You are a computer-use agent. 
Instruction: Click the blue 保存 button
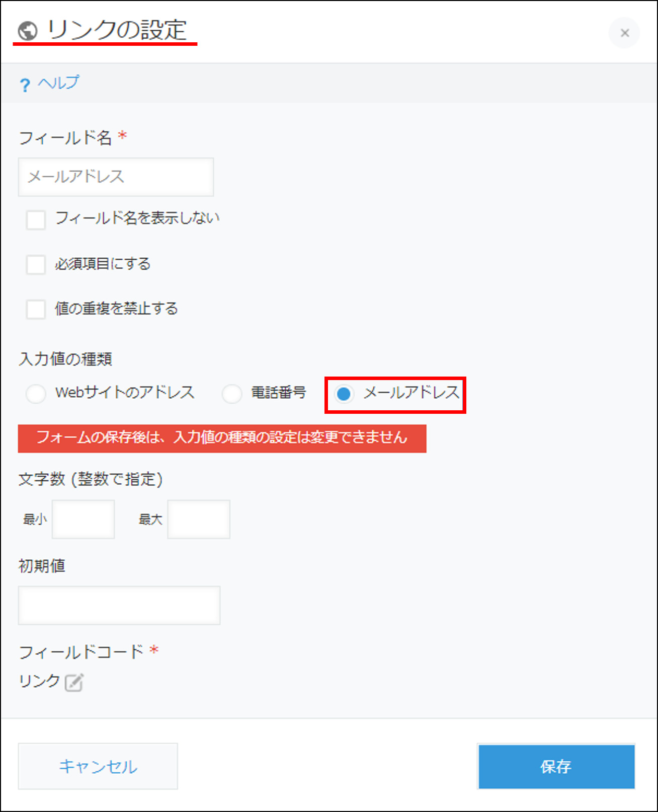pos(556,766)
